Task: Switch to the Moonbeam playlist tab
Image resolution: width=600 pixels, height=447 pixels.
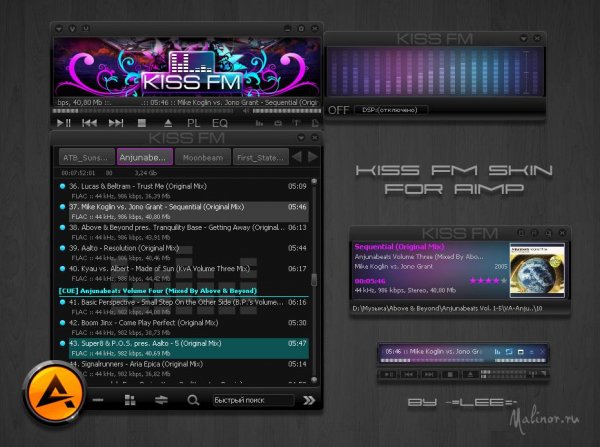Action: [203, 157]
